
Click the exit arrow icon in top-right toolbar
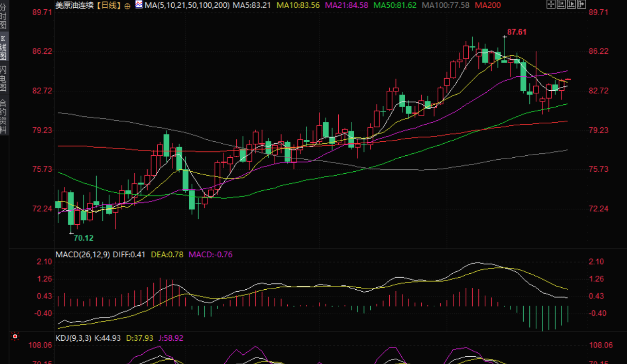[x=581, y=5]
